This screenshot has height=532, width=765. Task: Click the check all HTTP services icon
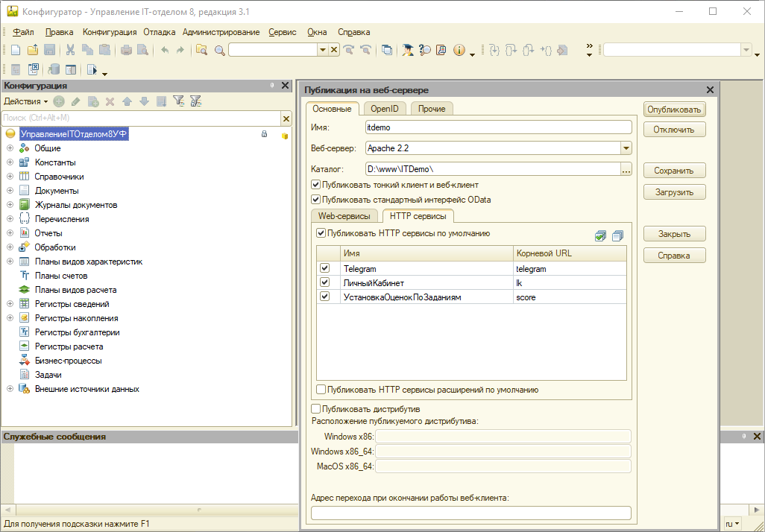(601, 236)
